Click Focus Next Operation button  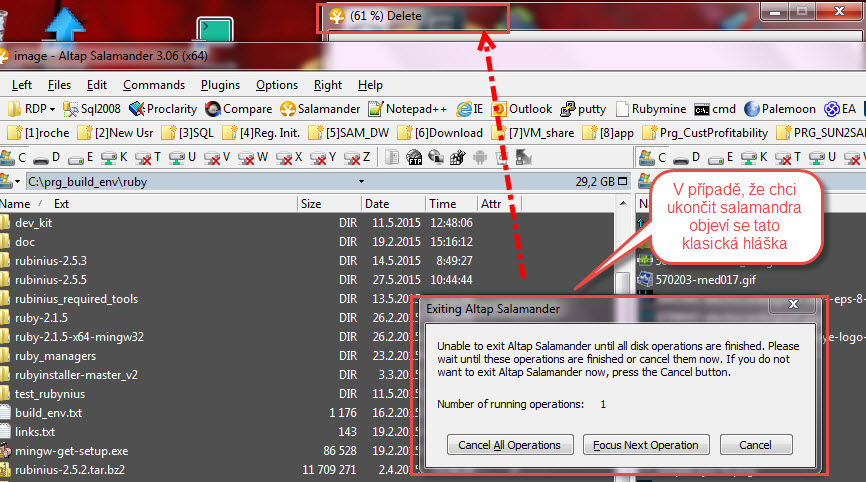646,445
